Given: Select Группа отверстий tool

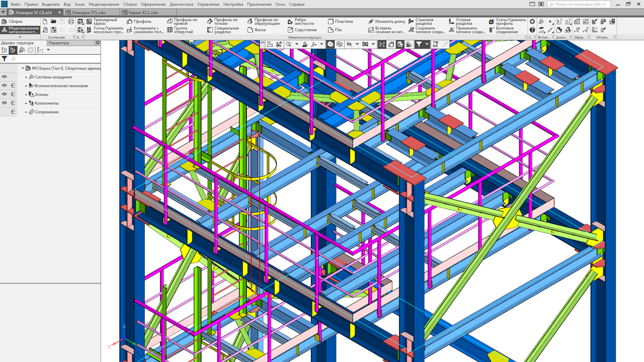Looking at the screenshot, I should point(179,30).
